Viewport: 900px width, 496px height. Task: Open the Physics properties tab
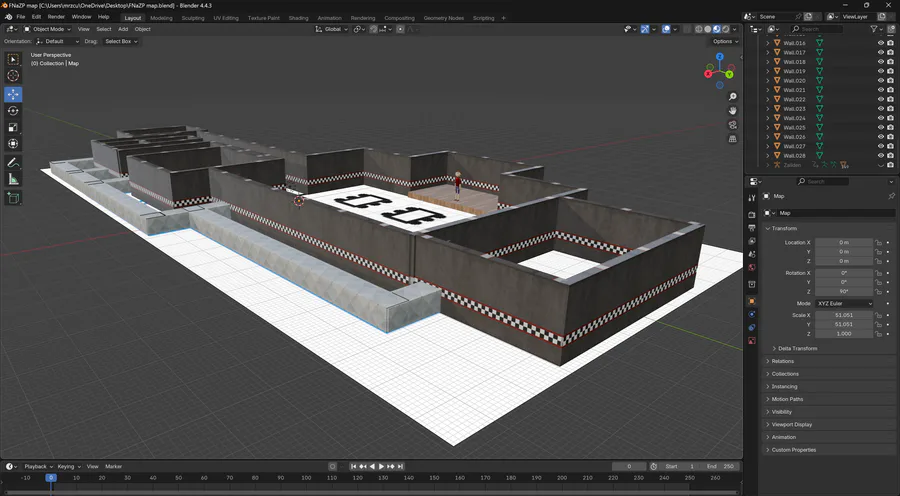tap(752, 314)
